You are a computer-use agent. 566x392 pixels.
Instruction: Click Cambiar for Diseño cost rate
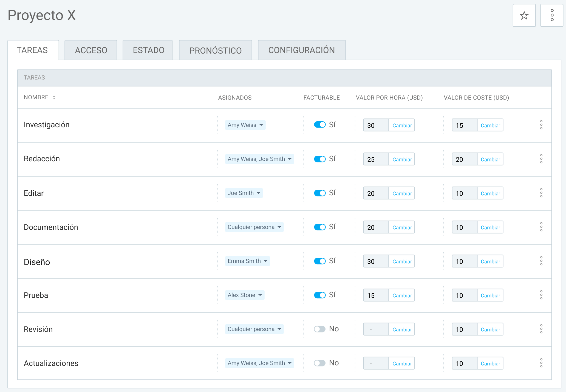[x=490, y=261]
